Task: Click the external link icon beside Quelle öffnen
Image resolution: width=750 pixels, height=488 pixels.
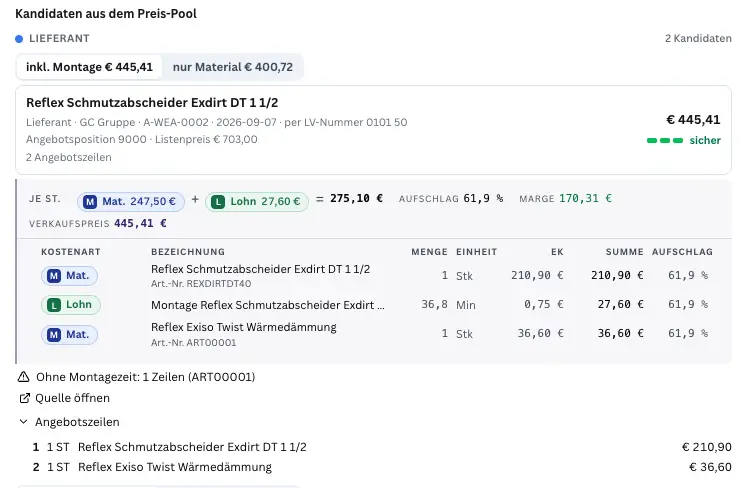Action: point(24,398)
